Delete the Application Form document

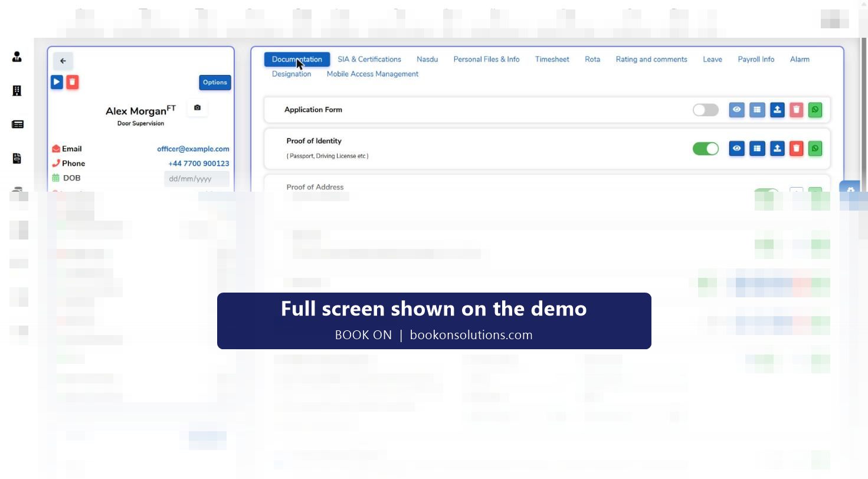[x=797, y=110]
